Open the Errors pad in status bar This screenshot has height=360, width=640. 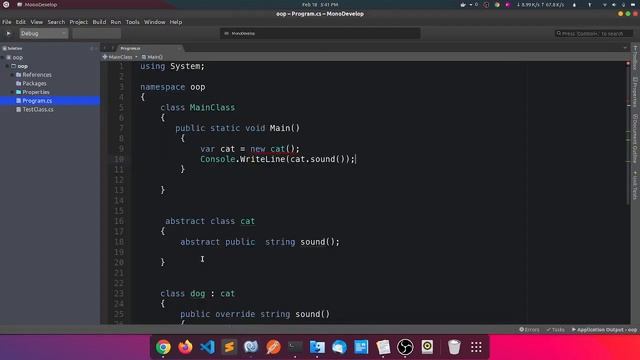tap(529, 330)
